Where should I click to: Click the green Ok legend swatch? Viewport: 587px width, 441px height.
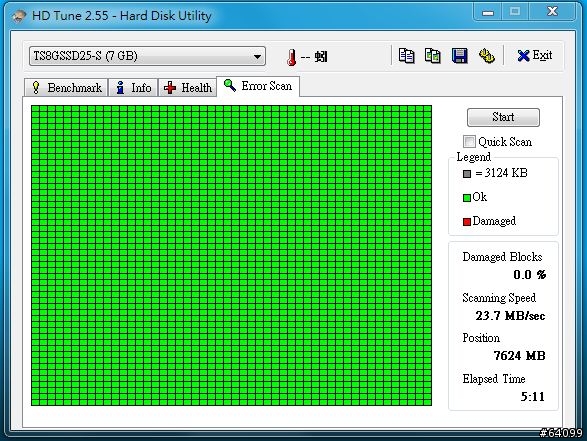467,198
